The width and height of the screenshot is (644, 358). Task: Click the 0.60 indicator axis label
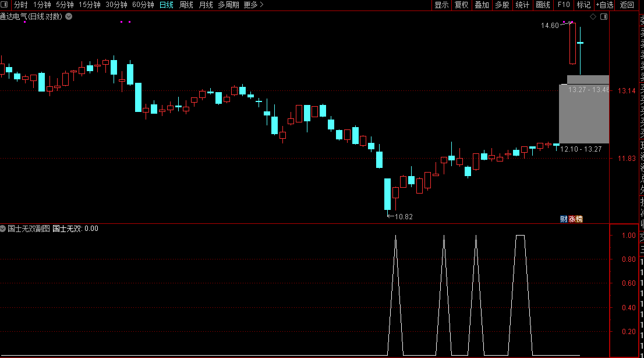[x=629, y=283]
